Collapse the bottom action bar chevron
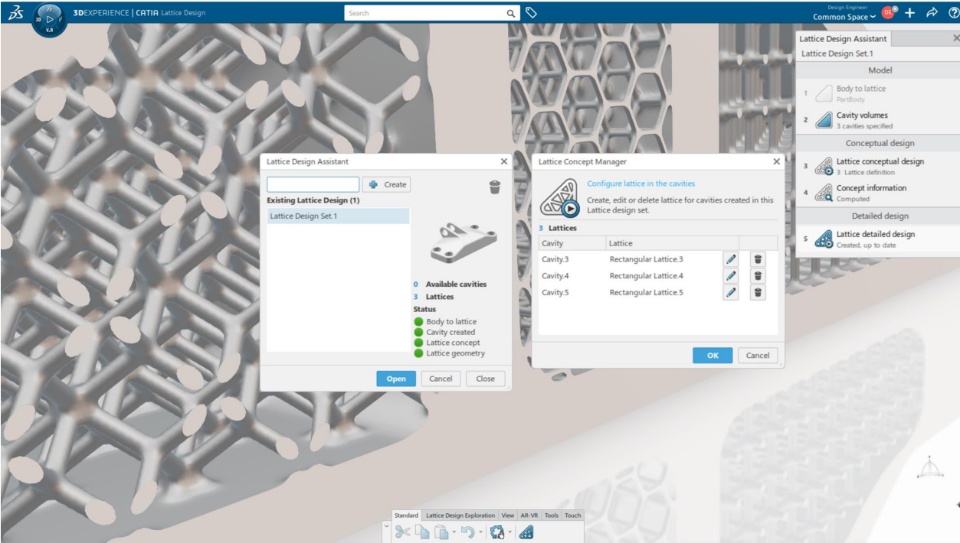 tap(386, 525)
